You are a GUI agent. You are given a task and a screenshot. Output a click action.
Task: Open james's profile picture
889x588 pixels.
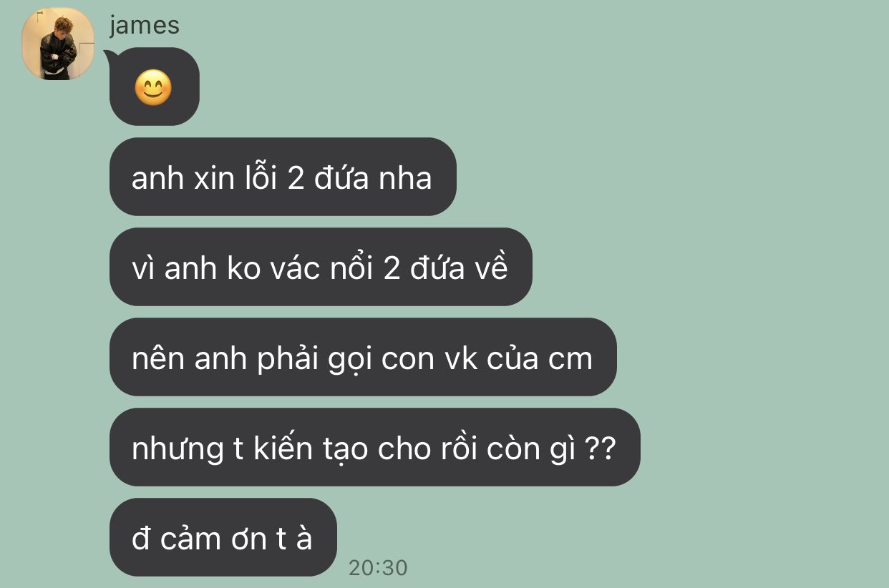58,44
